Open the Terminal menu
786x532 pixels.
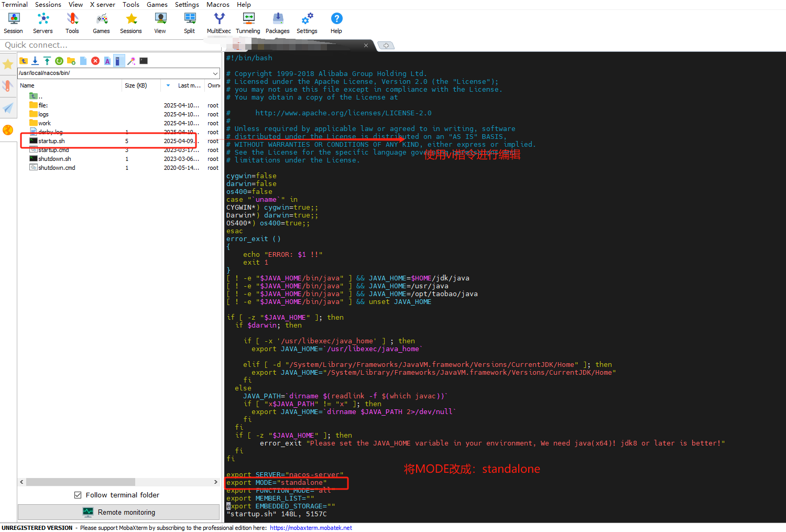point(15,4)
